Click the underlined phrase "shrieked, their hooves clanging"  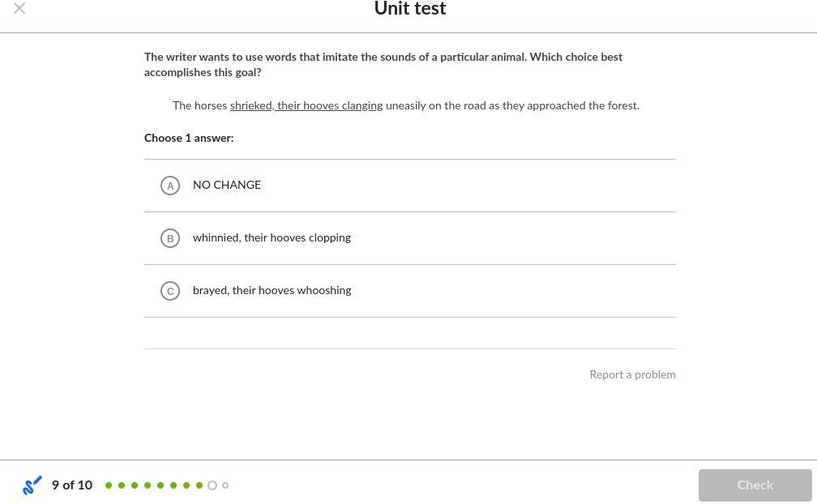tap(306, 105)
